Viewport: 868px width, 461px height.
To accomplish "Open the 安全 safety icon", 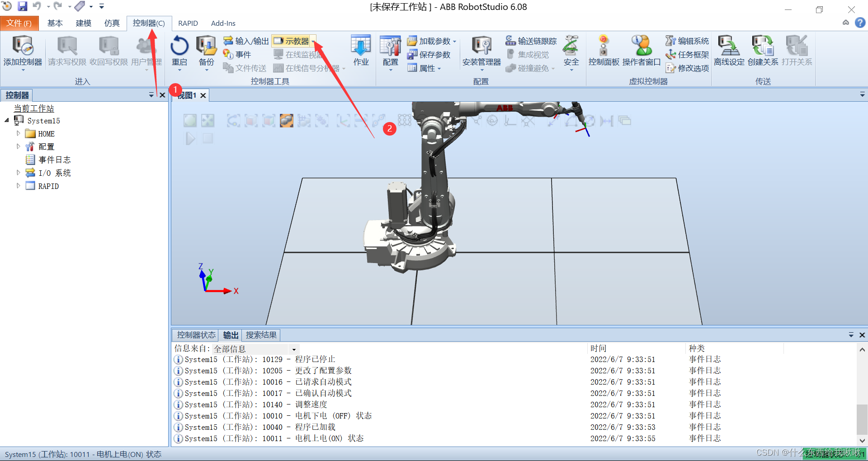I will tap(571, 51).
